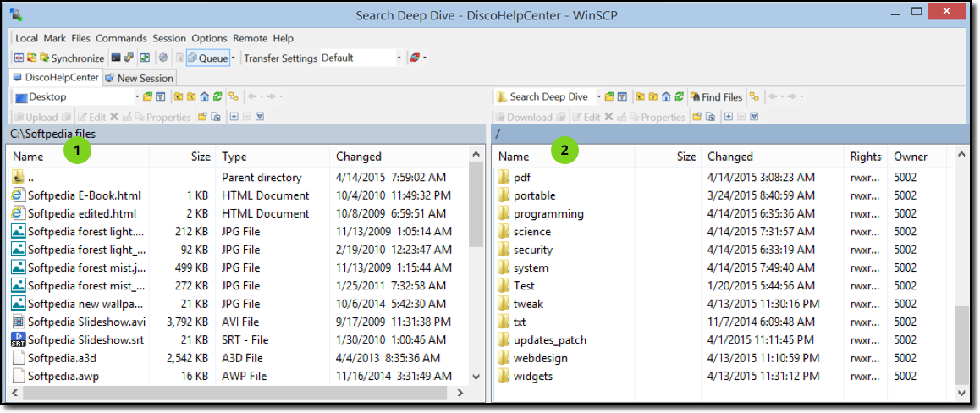Sort remote files by Rights column
The width and height of the screenshot is (980, 413).
(867, 157)
